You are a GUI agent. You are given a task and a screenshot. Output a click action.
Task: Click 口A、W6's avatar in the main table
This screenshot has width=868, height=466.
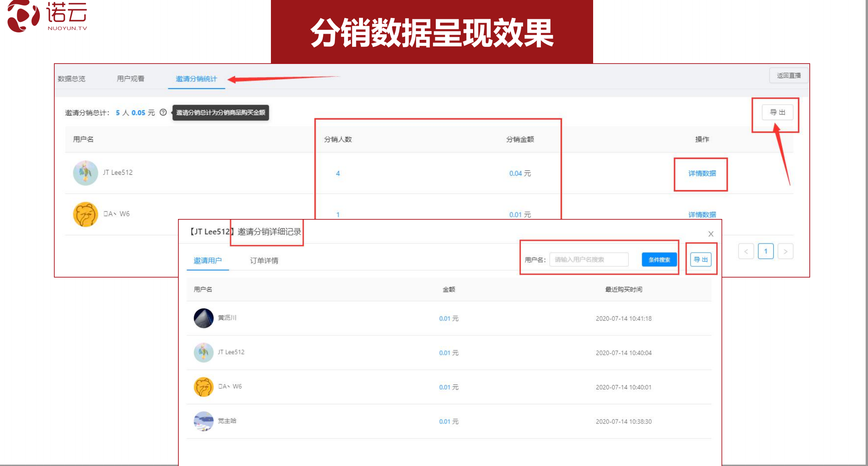[85, 214]
